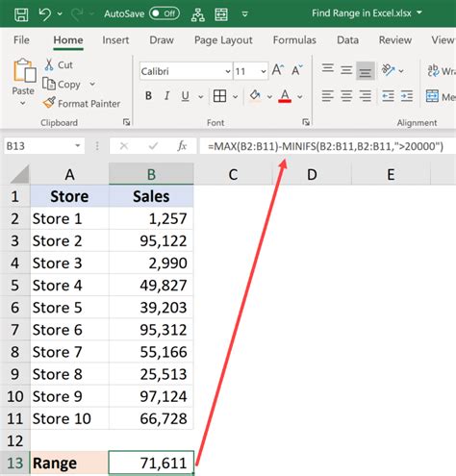The width and height of the screenshot is (456, 476).
Task: Select row 13 header
Action: tap(14, 463)
